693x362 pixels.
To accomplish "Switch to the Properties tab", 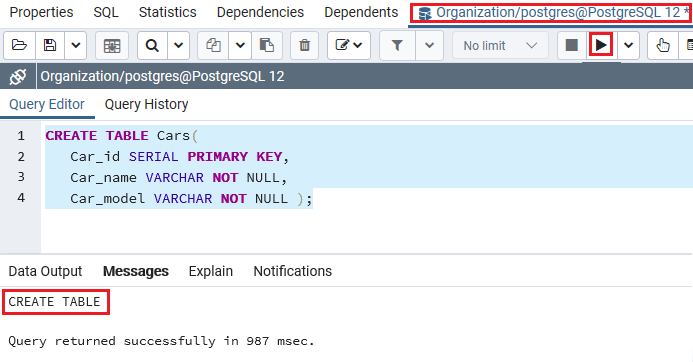I will tap(42, 12).
